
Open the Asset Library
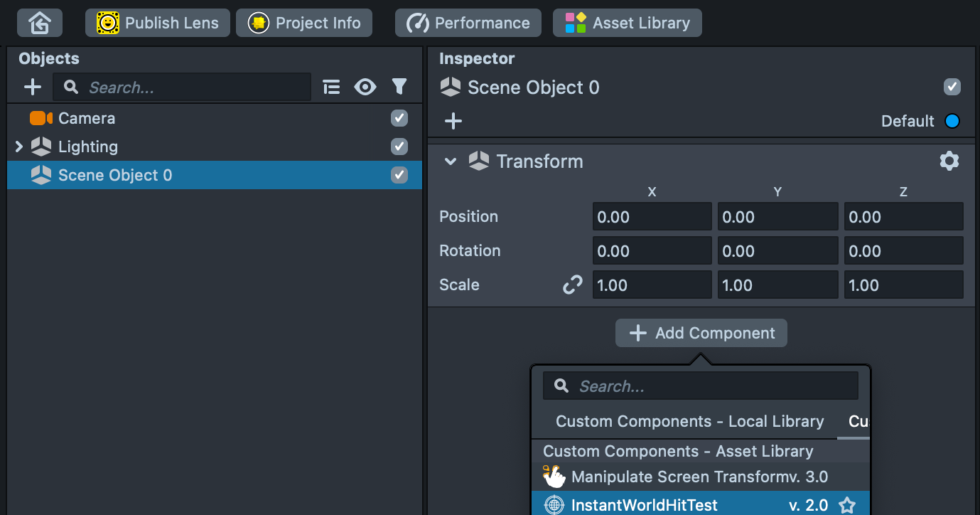[627, 23]
